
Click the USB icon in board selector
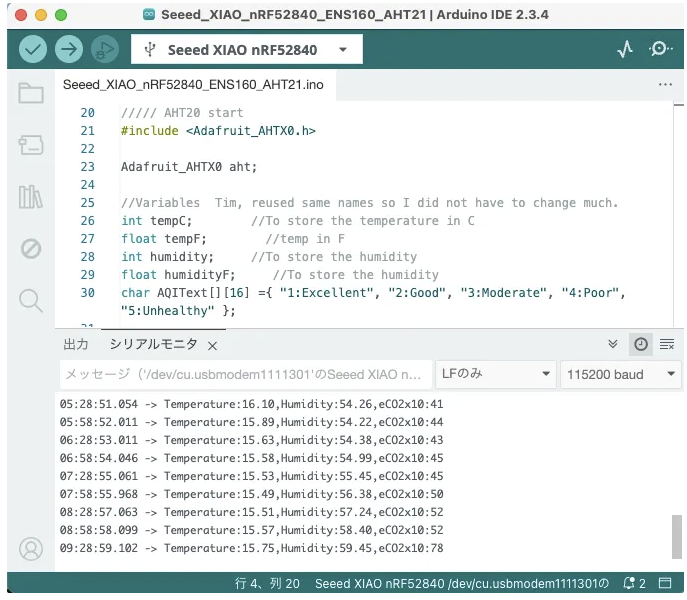point(150,50)
